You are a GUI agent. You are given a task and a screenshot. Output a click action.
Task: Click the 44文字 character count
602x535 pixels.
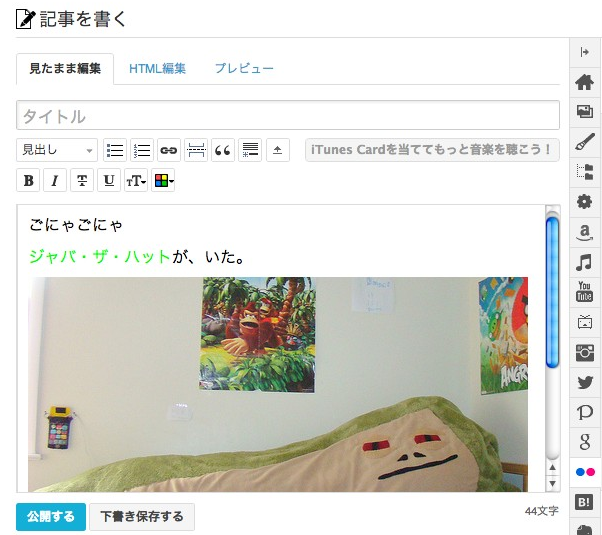click(x=542, y=511)
